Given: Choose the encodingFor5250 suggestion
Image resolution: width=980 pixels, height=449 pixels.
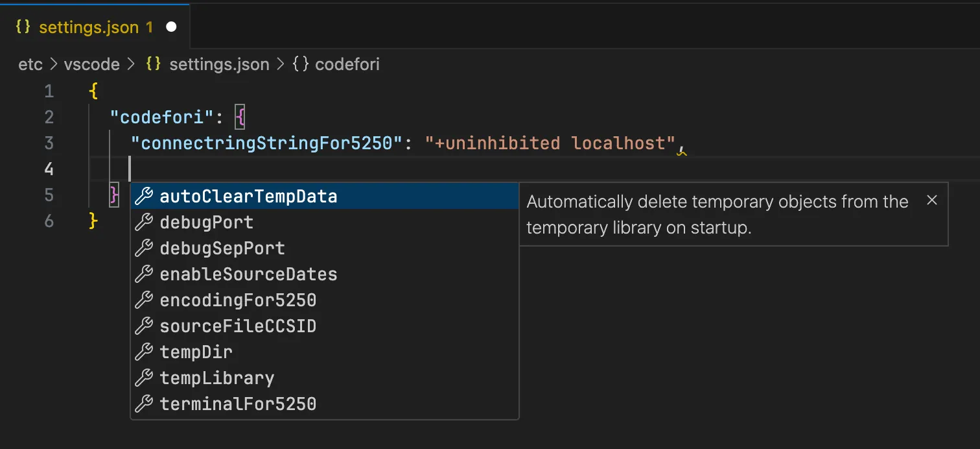Looking at the screenshot, I should [325, 300].
